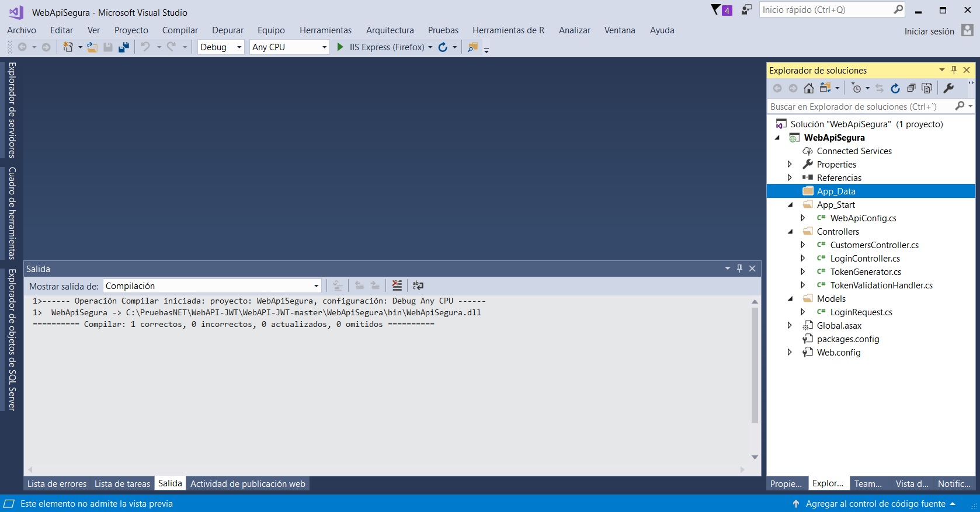Image resolution: width=980 pixels, height=512 pixels.
Task: Toggle auto-hide pin on Salida panel
Action: click(740, 268)
